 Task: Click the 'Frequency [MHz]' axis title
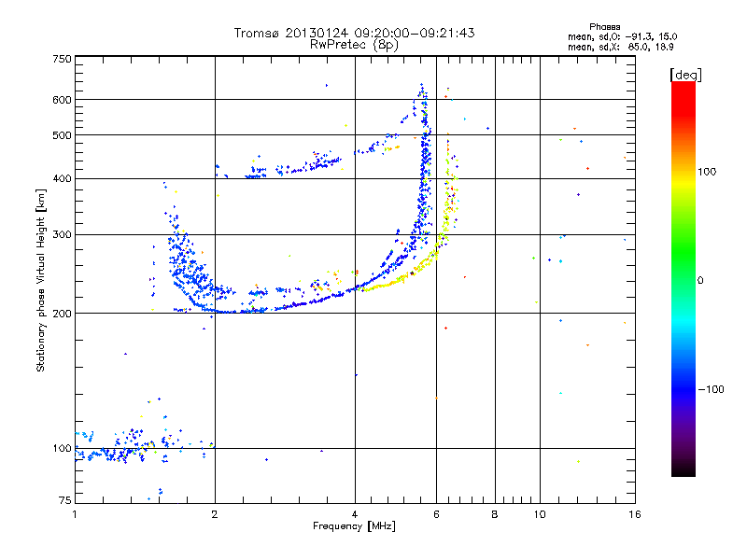coord(354,526)
